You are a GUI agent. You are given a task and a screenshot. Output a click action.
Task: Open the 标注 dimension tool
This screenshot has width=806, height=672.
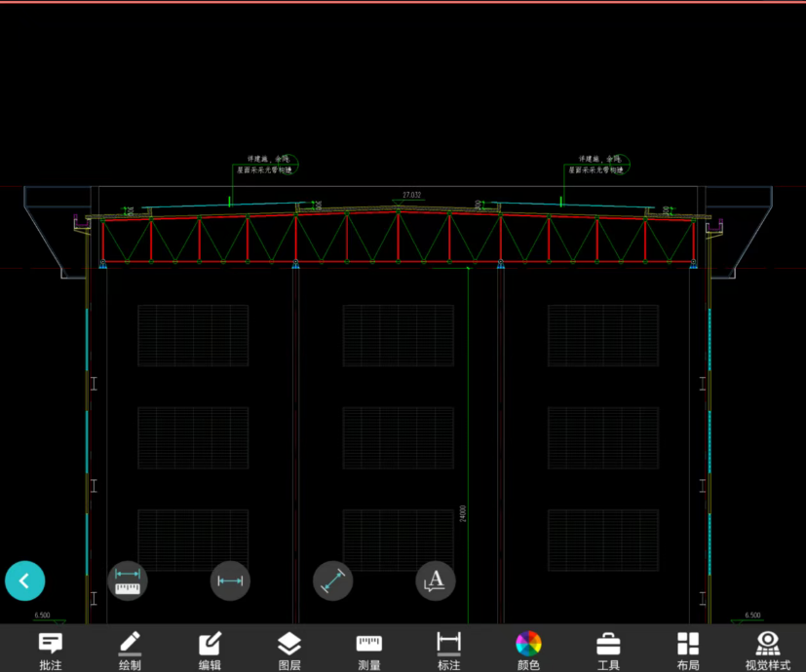448,650
